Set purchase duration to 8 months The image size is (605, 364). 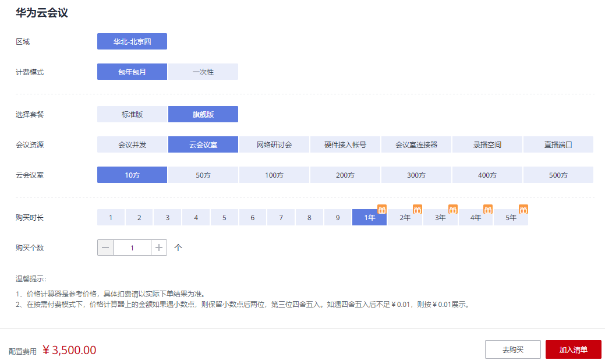coord(309,217)
